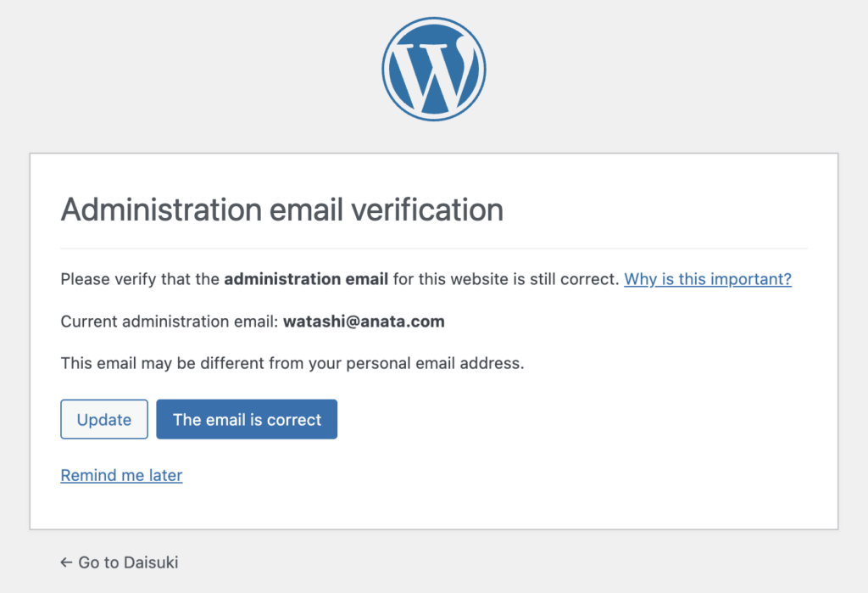Choose Remind me later

[121, 475]
